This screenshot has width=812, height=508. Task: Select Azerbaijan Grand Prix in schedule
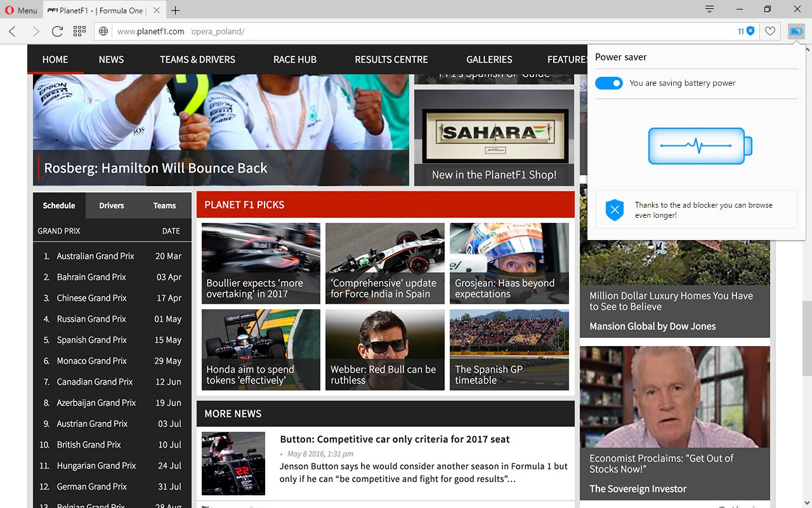pyautogui.click(x=112, y=403)
